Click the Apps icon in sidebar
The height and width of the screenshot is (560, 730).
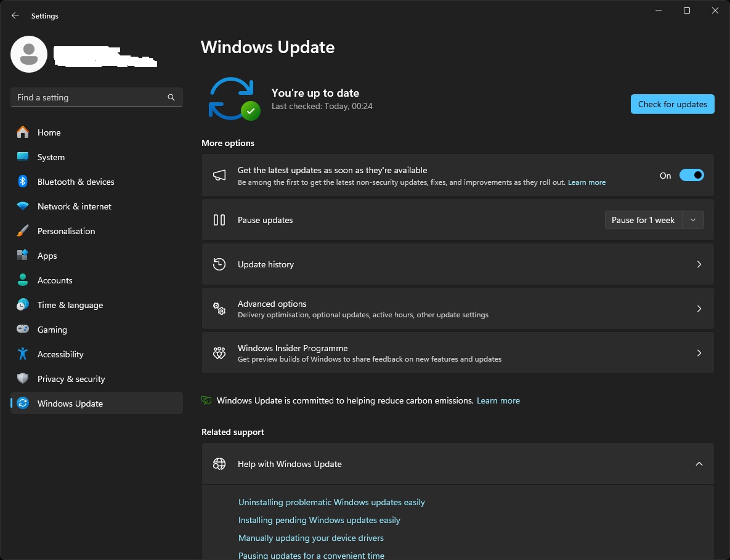point(22,256)
